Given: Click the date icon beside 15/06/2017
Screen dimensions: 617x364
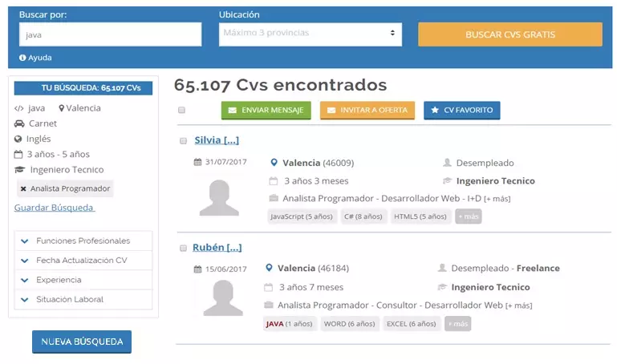Looking at the screenshot, I should coord(197,269).
